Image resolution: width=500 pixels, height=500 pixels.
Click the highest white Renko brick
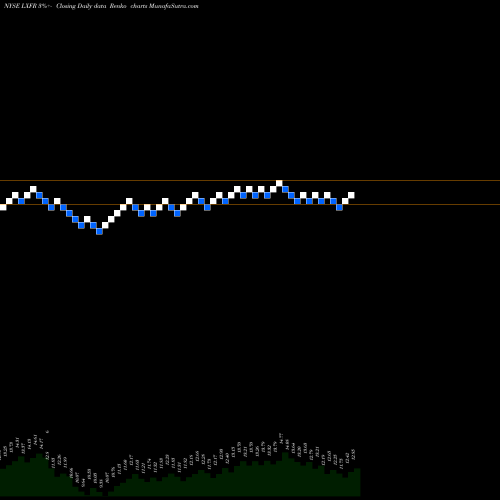279,183
